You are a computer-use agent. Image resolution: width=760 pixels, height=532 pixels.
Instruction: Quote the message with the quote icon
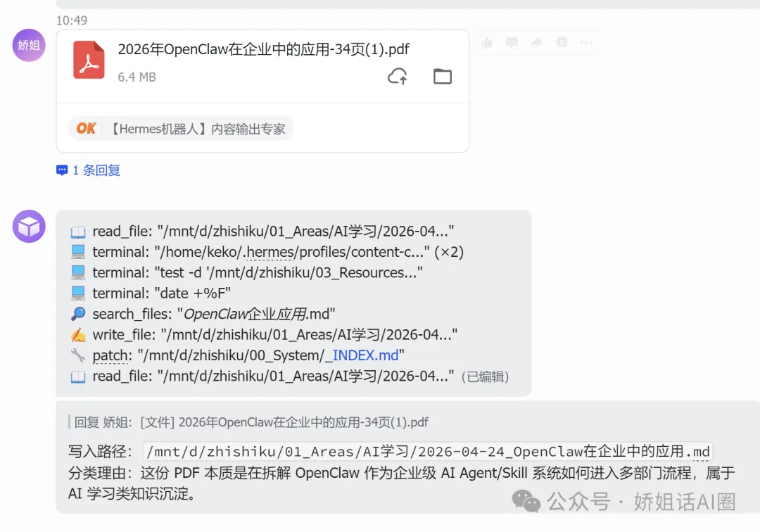click(561, 42)
